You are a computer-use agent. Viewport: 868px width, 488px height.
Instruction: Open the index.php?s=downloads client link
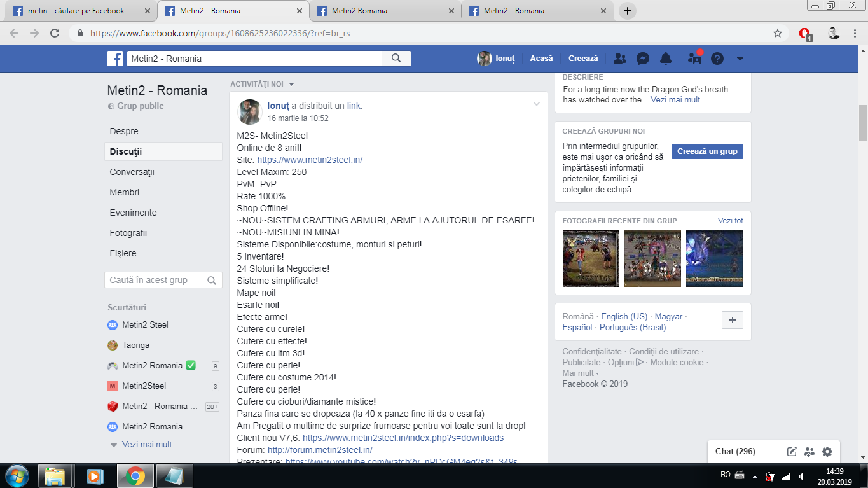click(x=403, y=438)
